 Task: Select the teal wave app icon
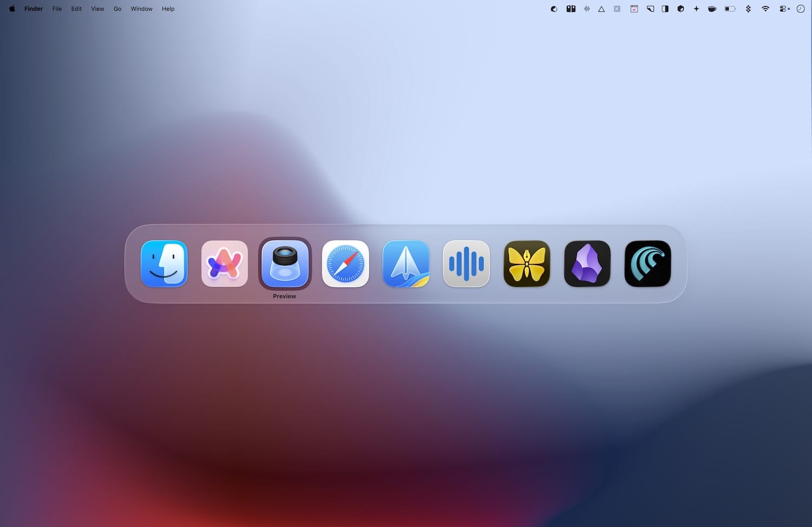pyautogui.click(x=647, y=263)
